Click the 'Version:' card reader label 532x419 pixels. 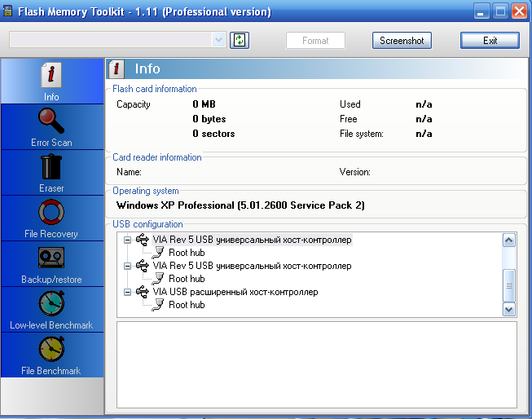(355, 172)
